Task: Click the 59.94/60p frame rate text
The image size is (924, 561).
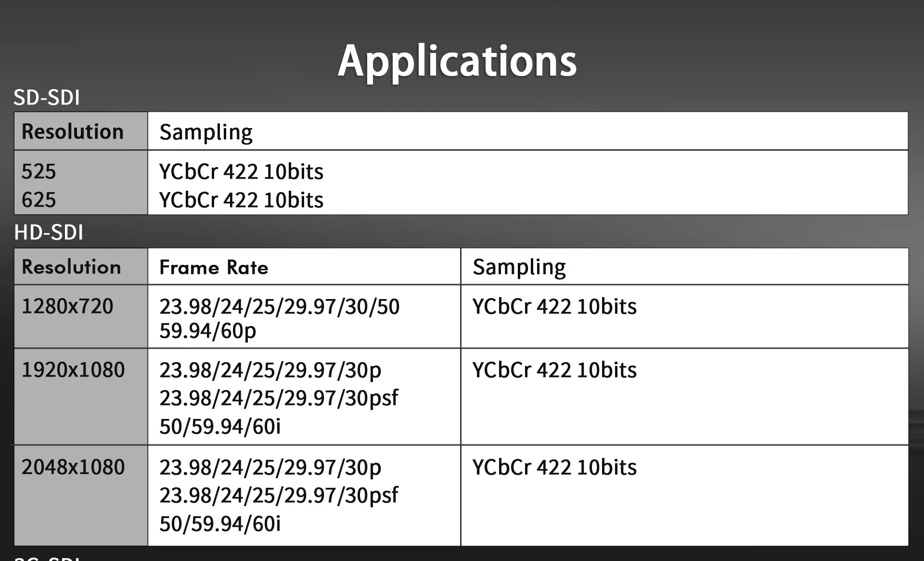Action: point(208,331)
